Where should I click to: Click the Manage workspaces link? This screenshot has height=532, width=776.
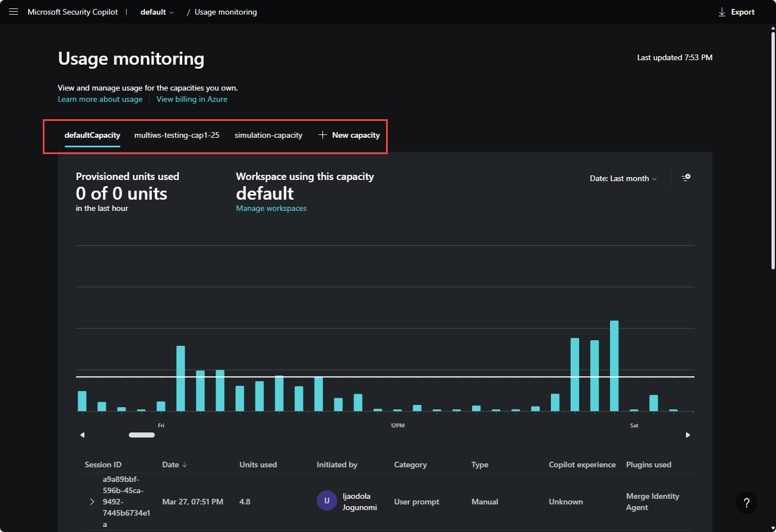[x=271, y=208]
